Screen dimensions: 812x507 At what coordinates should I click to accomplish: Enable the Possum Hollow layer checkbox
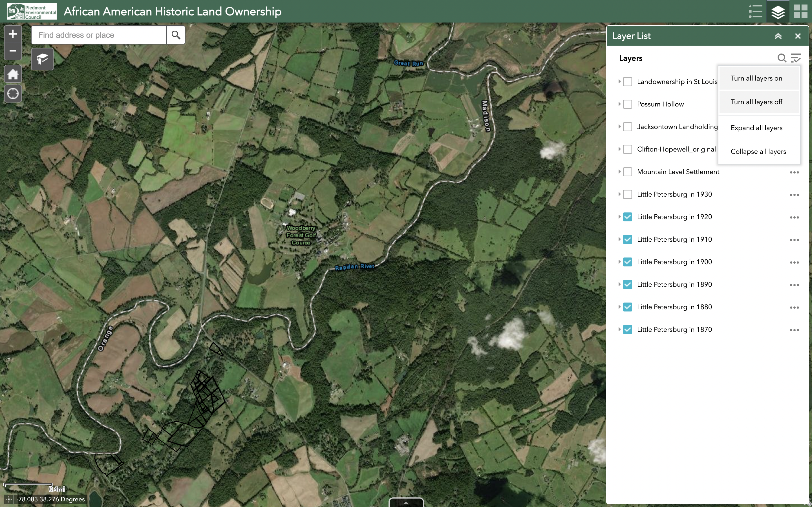pos(627,104)
